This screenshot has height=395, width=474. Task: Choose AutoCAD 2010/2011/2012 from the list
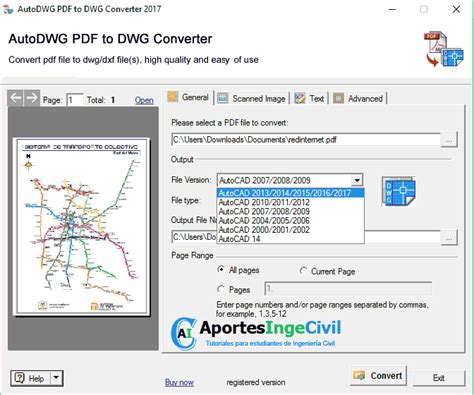[x=290, y=202]
